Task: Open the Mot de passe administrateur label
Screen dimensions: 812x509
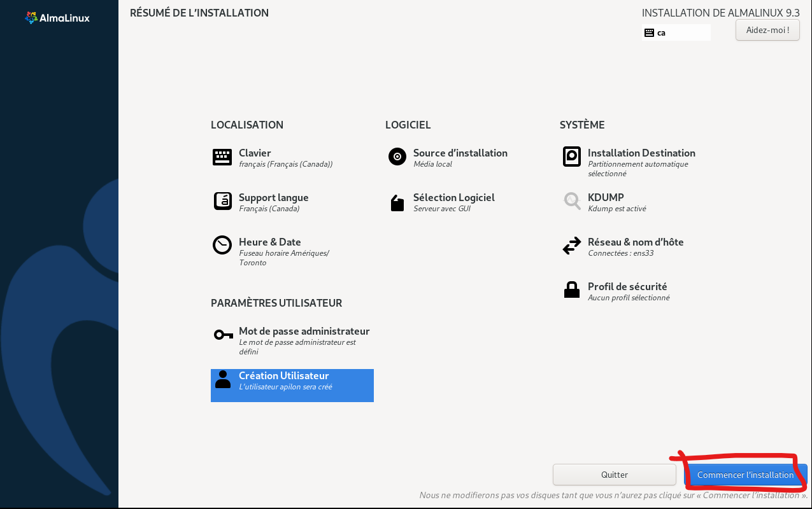Action: click(304, 331)
